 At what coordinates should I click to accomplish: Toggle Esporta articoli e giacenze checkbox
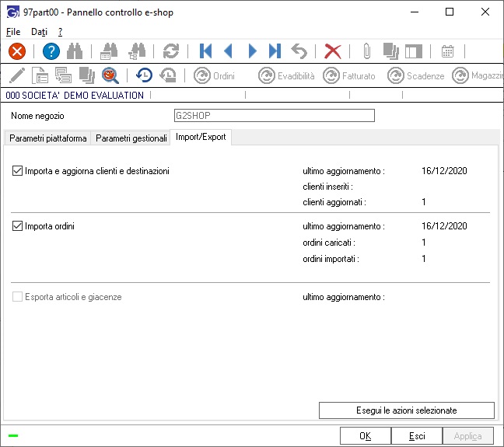coord(17,297)
